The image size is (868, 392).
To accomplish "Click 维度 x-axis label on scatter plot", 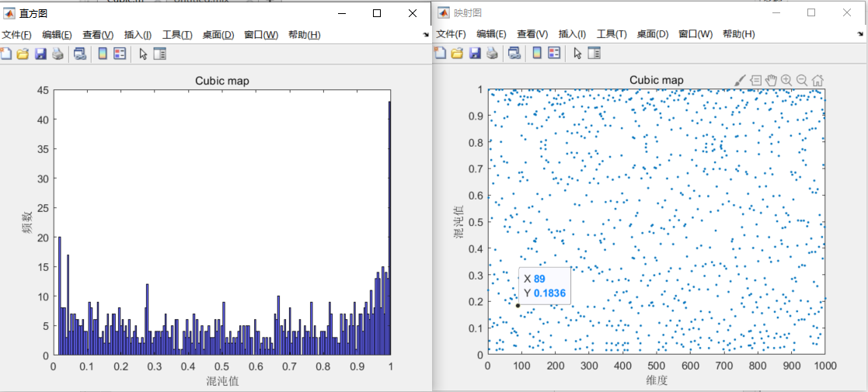I will pyautogui.click(x=657, y=380).
